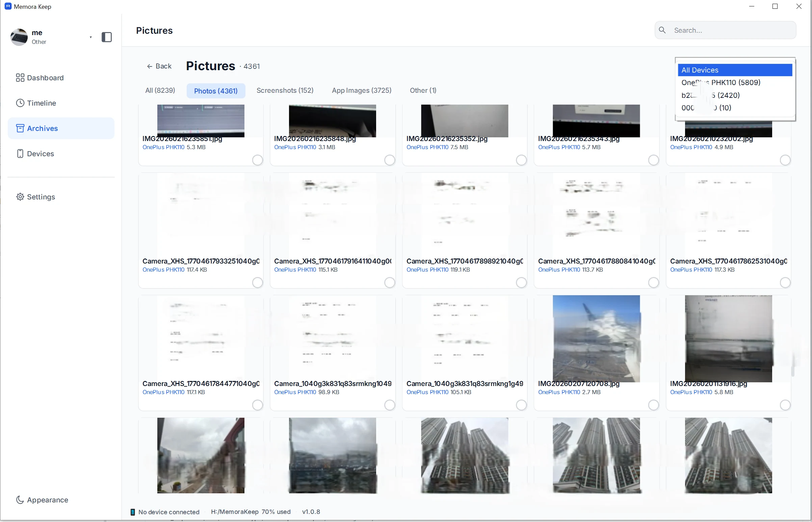Switch to the All (8239) tab
The height and width of the screenshot is (522, 812).
tap(160, 90)
